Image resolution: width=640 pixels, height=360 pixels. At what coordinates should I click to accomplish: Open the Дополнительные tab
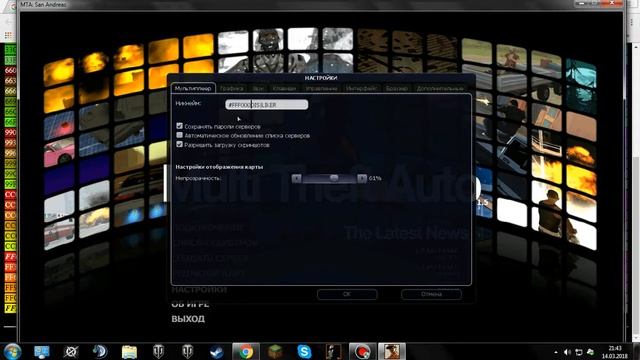tap(440, 88)
